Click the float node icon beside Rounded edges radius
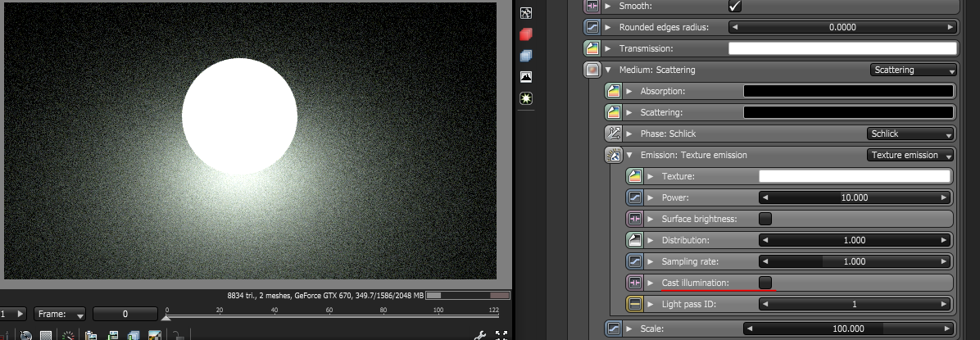The height and width of the screenshot is (340, 980). (592, 28)
